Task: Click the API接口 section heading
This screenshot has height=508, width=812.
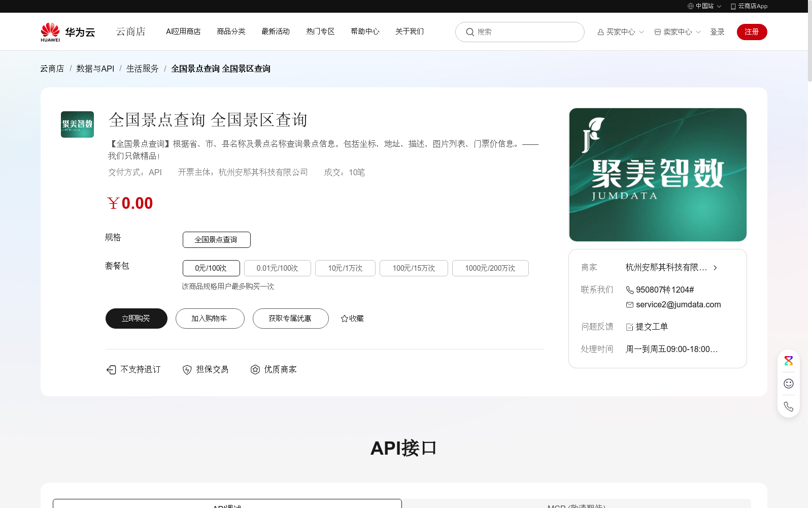Action: (x=403, y=448)
